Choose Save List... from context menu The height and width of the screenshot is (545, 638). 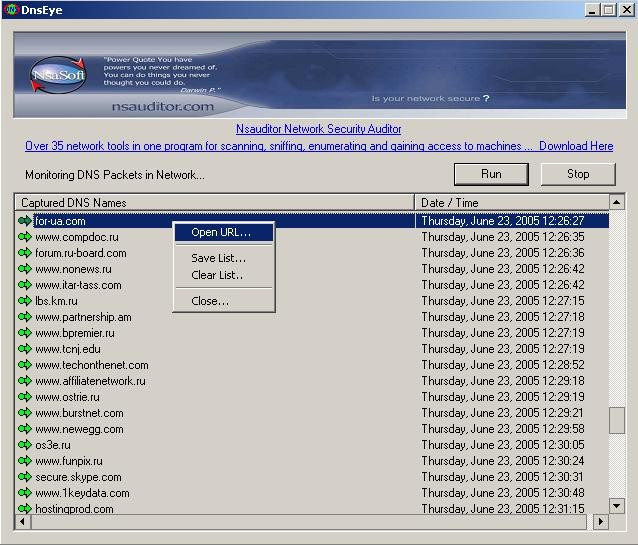(223, 258)
